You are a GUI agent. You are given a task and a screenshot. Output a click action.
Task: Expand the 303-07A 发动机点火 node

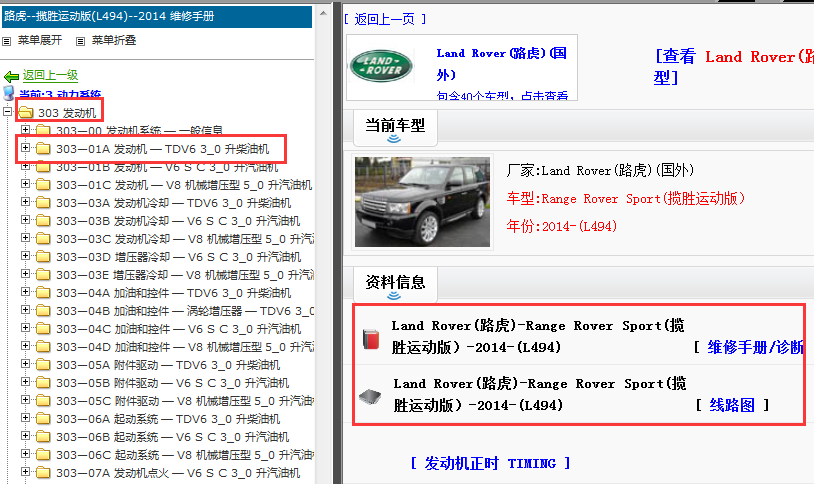(25, 472)
